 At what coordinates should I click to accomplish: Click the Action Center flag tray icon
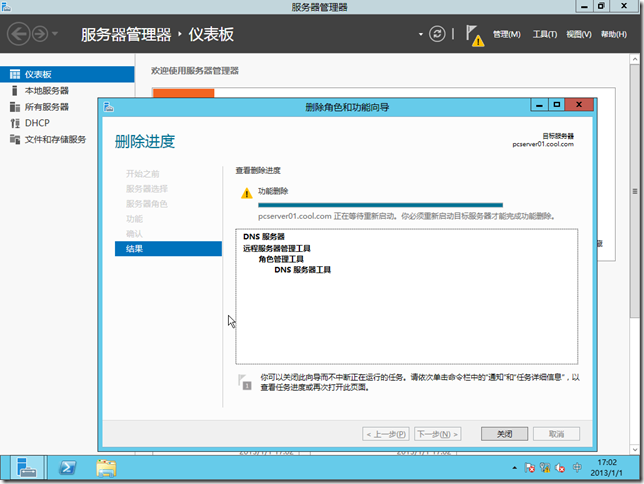coord(530,468)
